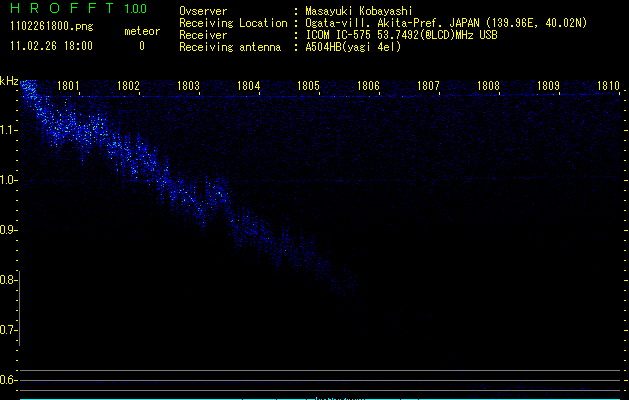Click the Receiving antenna label
The width and height of the screenshot is (629, 400).
[x=230, y=47]
